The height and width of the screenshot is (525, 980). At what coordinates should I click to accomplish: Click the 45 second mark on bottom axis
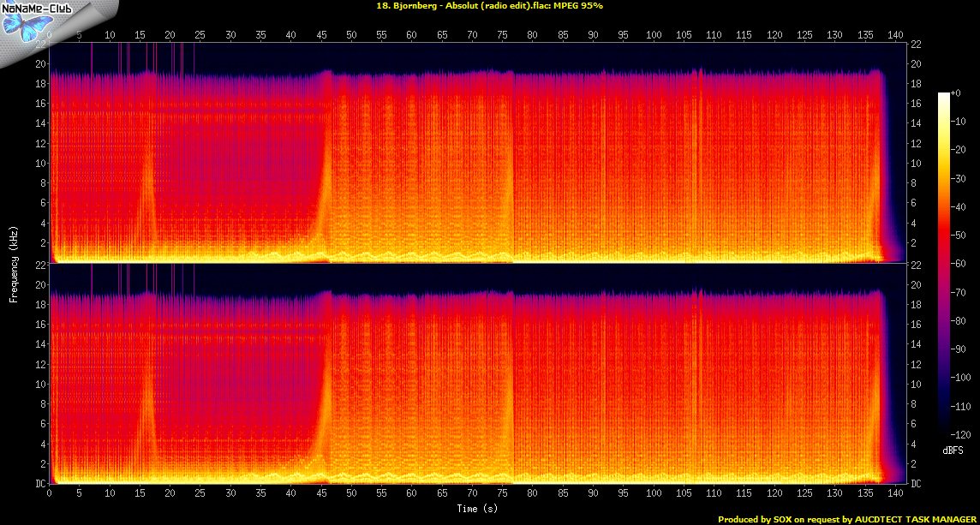click(320, 494)
